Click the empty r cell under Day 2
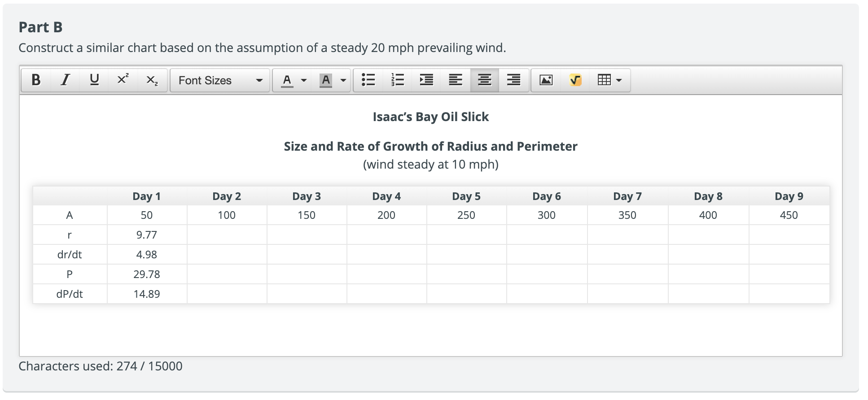This screenshot has height=400, width=868. click(x=227, y=235)
